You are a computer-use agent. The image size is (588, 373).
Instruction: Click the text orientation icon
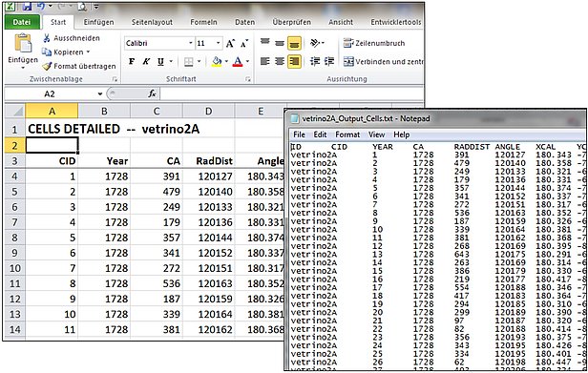click(x=315, y=43)
